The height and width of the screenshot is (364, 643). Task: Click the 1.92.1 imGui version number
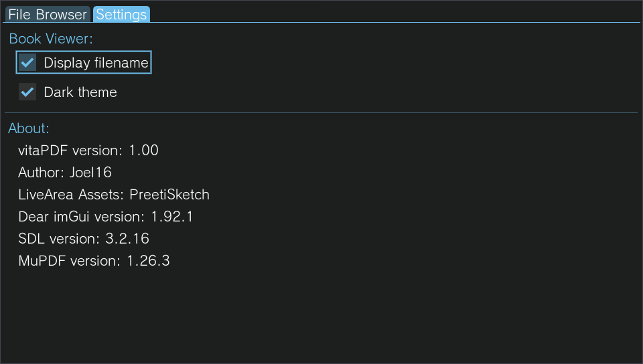[x=172, y=217]
